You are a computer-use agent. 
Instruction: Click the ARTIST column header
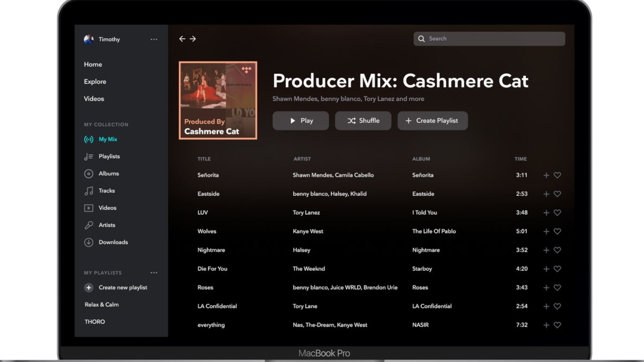pyautogui.click(x=302, y=159)
